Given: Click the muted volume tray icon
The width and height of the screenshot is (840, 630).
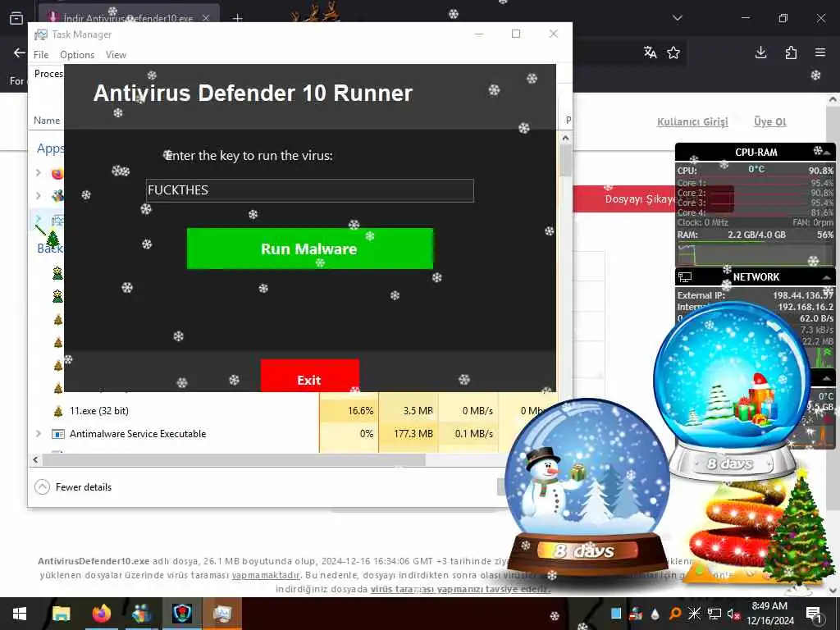Looking at the screenshot, I should 733,614.
